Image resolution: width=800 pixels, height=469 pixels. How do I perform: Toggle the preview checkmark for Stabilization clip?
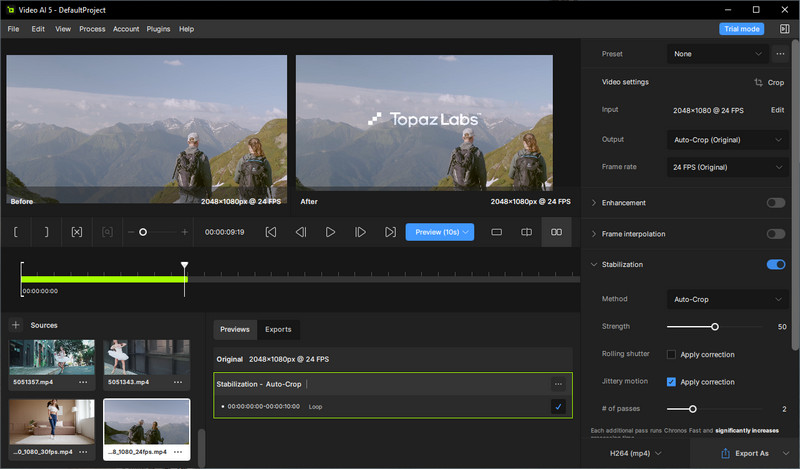coord(558,407)
